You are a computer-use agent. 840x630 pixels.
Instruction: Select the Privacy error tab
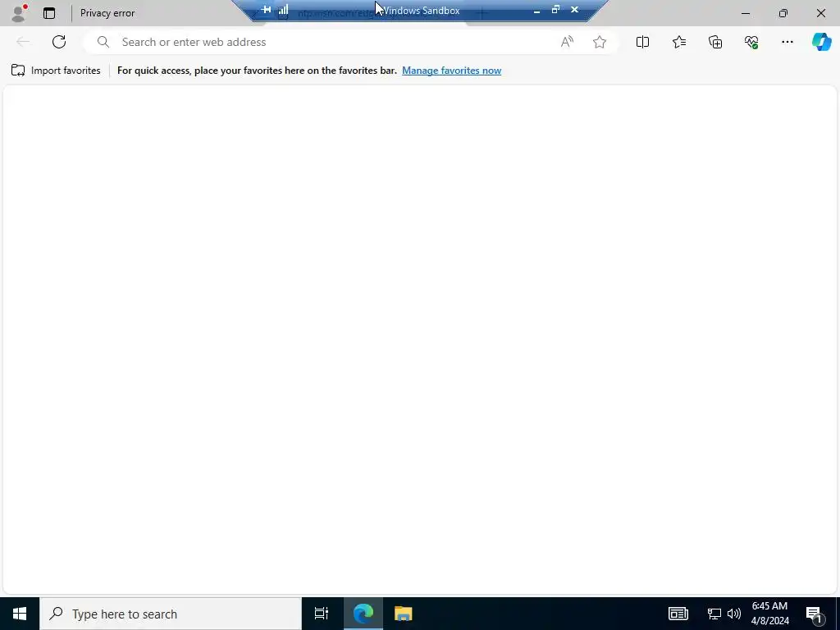(107, 13)
